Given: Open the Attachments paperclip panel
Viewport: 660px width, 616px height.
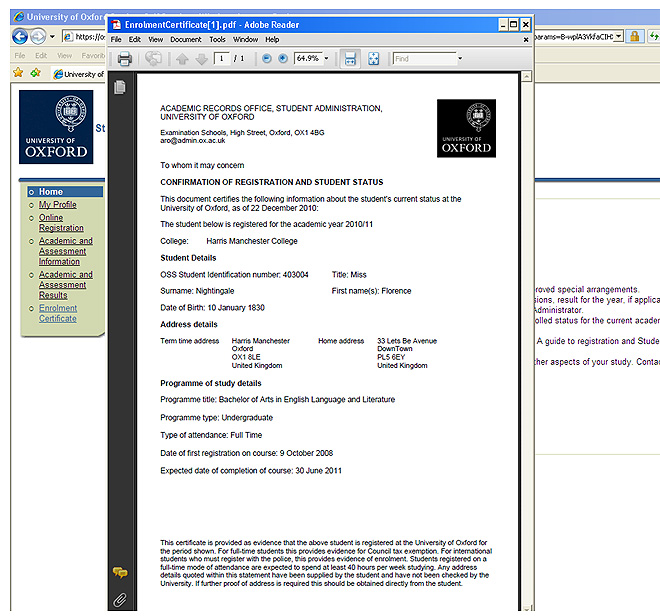Looking at the screenshot, I should click(x=120, y=598).
